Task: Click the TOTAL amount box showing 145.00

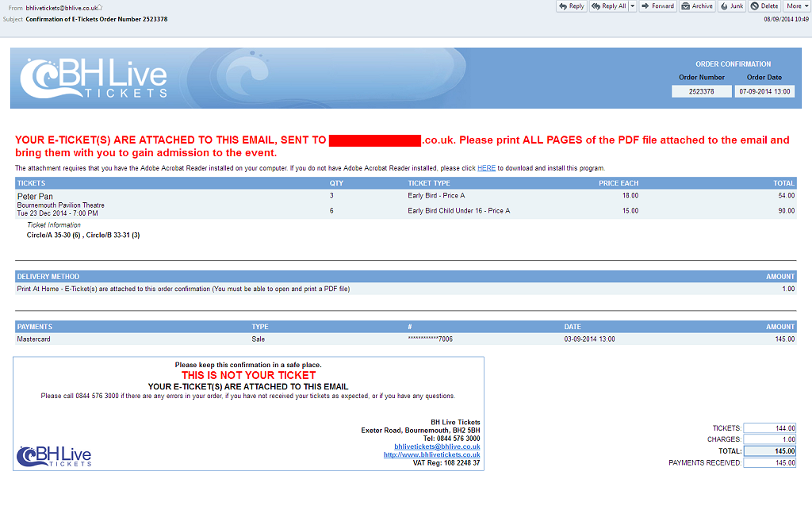Action: 769,451
